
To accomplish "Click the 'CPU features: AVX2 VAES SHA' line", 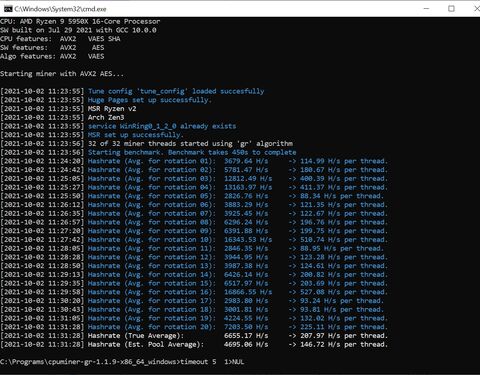I will point(60,39).
